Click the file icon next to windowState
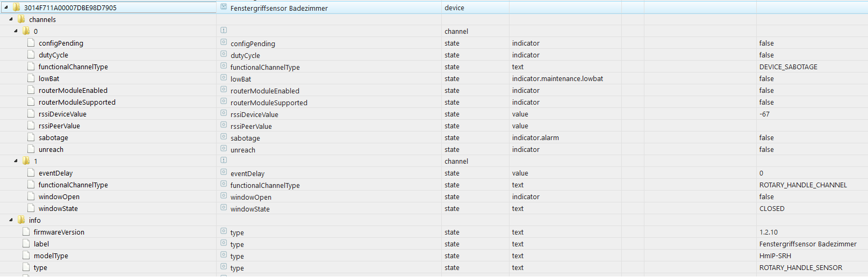This screenshot has width=868, height=277. [31, 208]
